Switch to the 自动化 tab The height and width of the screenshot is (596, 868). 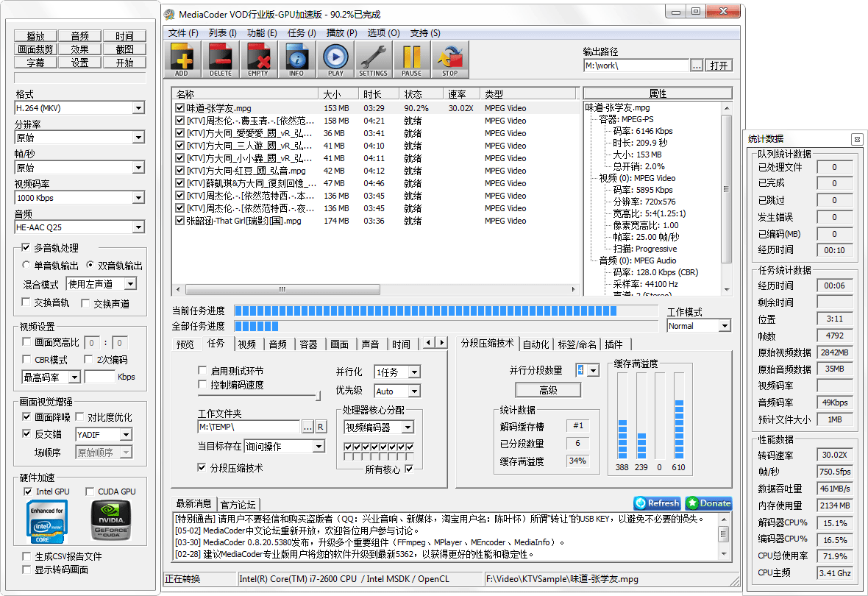[x=536, y=344]
